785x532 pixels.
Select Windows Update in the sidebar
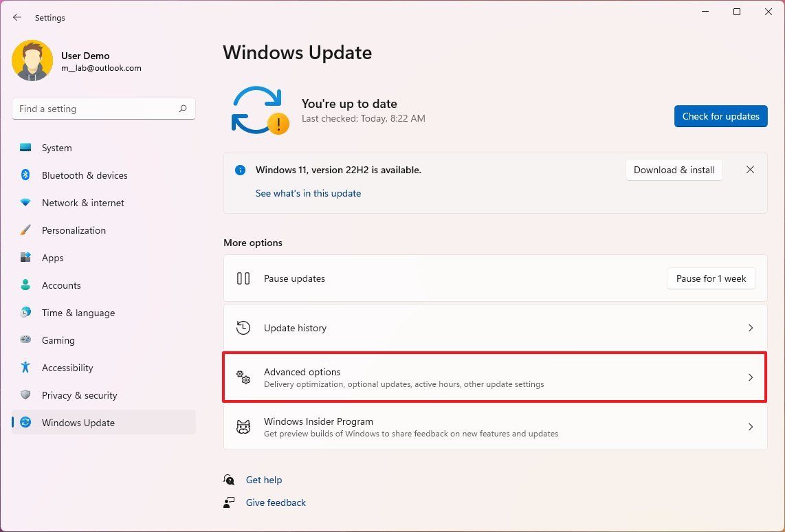pyautogui.click(x=79, y=423)
